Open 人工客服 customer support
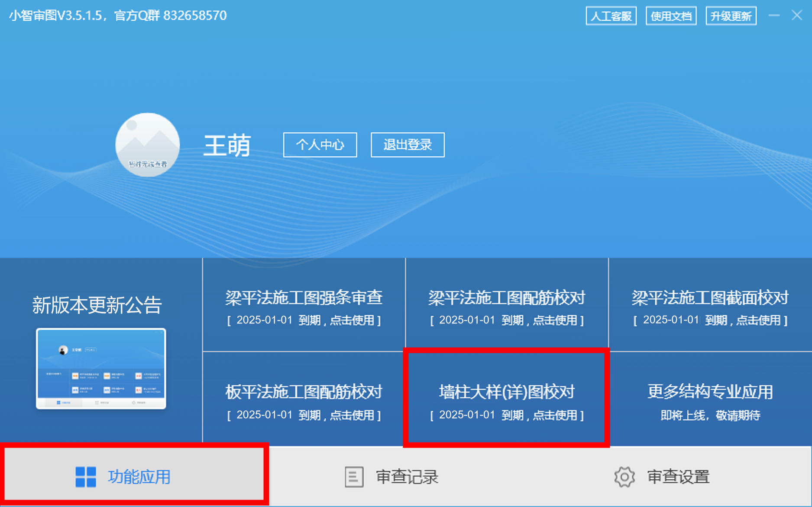This screenshot has width=812, height=507. 611,16
